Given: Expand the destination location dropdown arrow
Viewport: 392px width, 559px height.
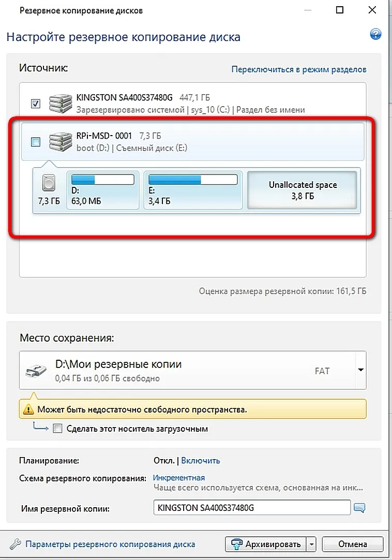Looking at the screenshot, I should (360, 370).
